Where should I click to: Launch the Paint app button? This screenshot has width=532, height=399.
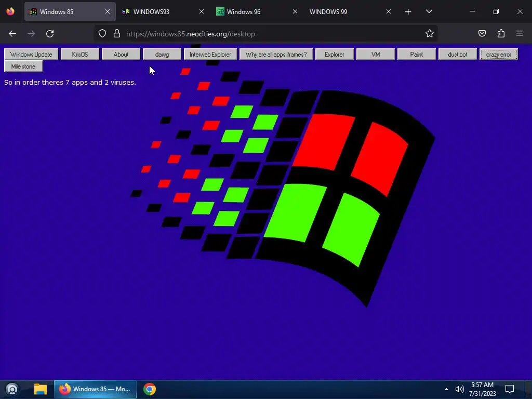click(x=417, y=54)
